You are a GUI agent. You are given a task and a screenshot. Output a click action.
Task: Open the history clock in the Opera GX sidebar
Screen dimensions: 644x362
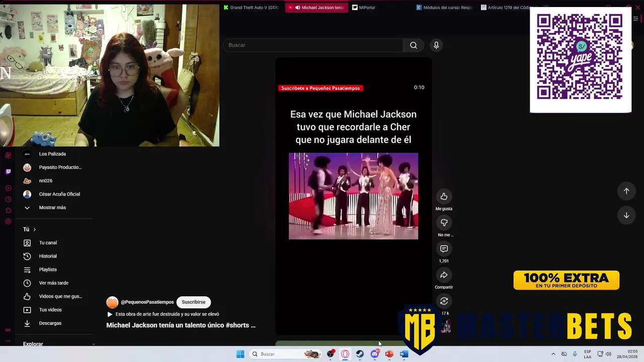click(x=8, y=200)
